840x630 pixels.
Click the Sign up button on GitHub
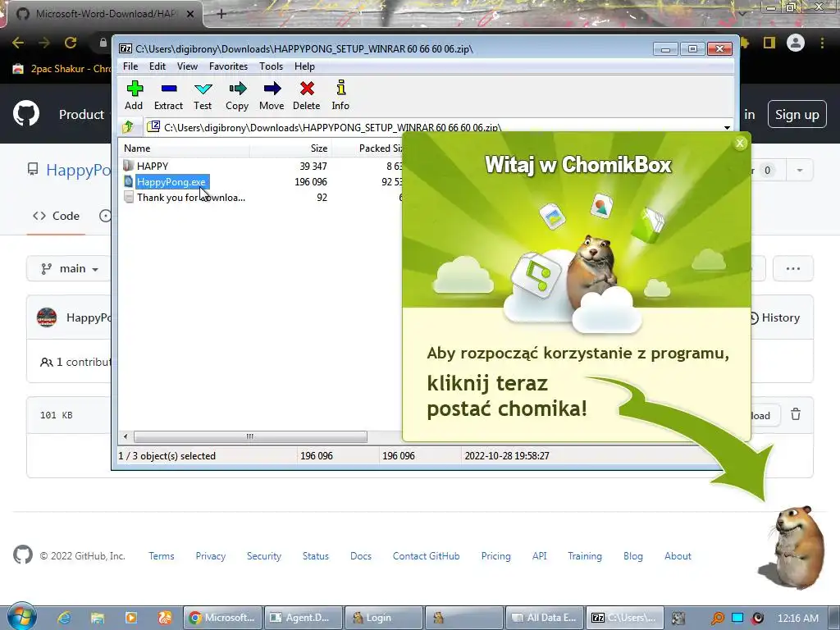point(797,114)
